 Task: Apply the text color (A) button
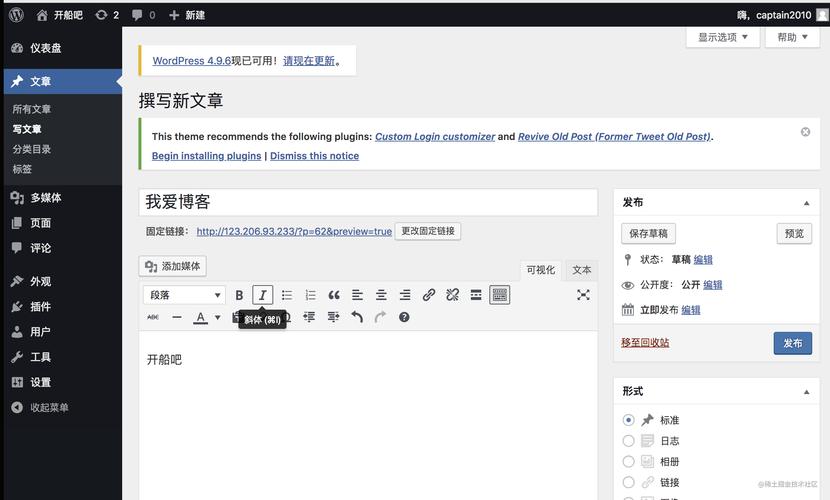[x=200, y=317]
